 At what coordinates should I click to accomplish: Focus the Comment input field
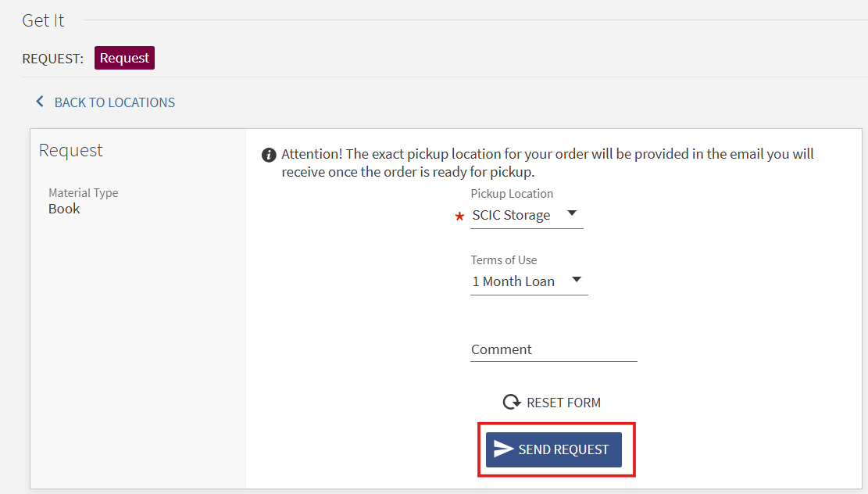554,349
